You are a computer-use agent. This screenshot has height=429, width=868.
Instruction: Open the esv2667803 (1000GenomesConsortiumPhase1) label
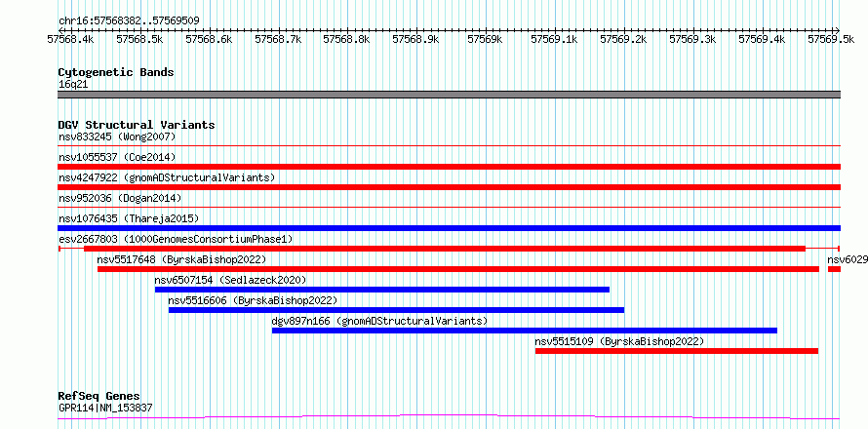176,239
